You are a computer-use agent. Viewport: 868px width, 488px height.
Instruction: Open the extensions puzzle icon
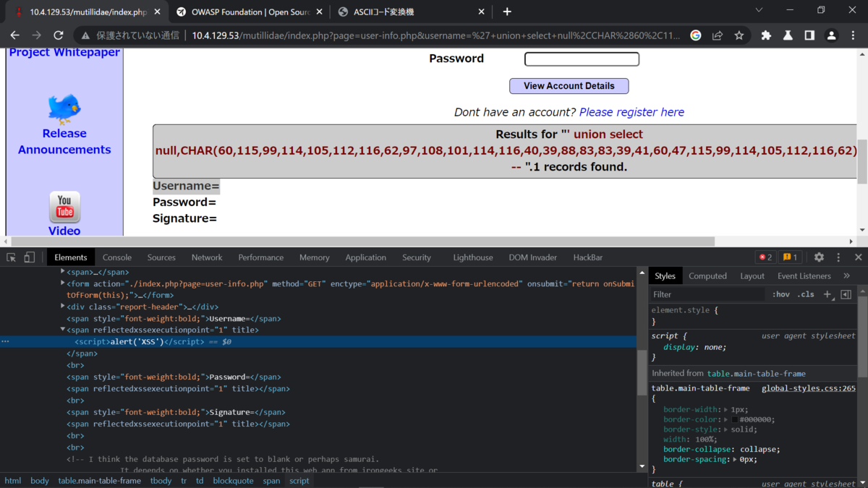click(x=766, y=35)
